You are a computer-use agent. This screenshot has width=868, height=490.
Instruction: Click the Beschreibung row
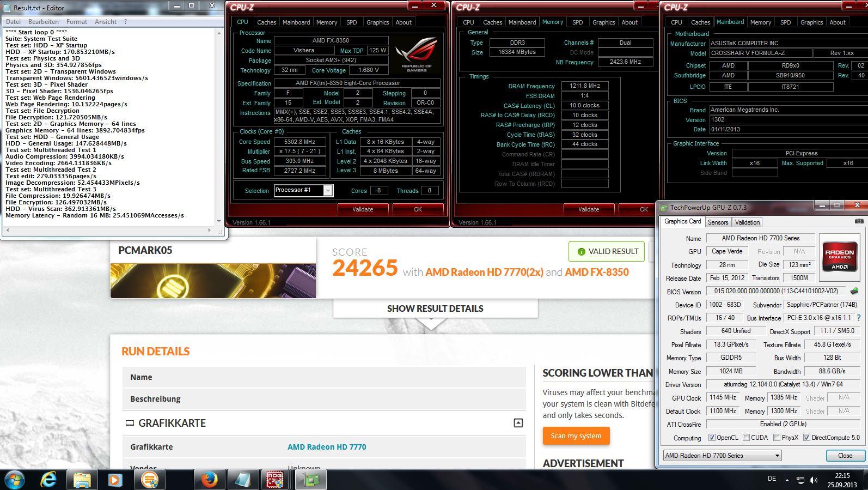point(324,399)
